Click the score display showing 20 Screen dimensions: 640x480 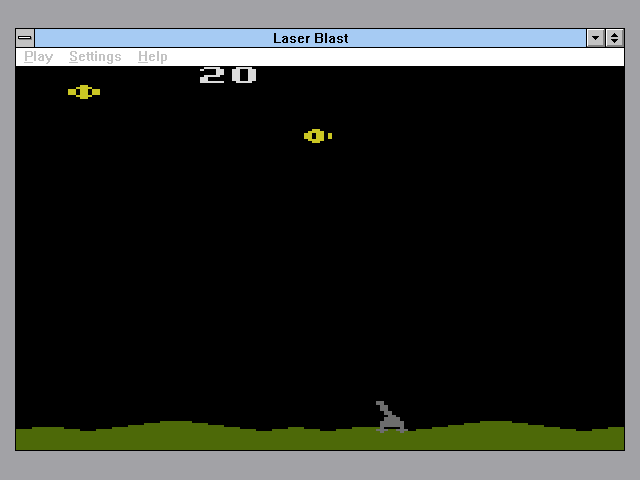228,75
